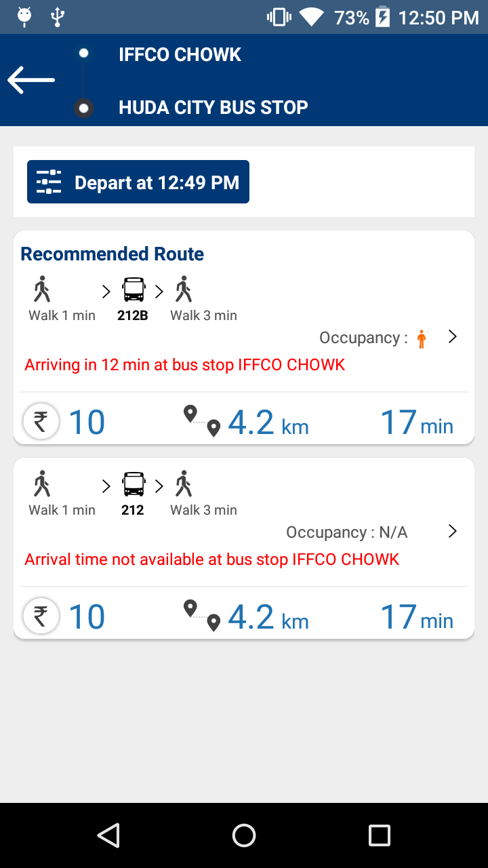Select HUDA CITY BUS STOP destination field
488x868 pixels.
tap(213, 107)
